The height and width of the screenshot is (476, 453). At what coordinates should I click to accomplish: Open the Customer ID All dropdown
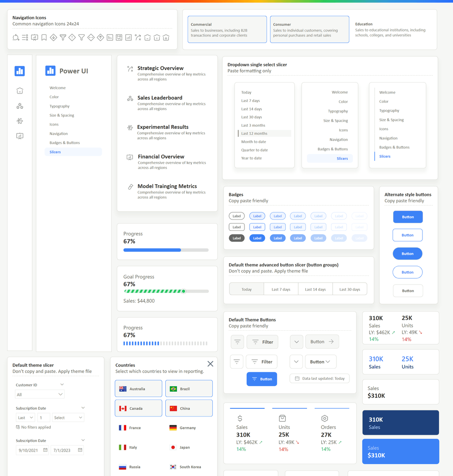(x=39, y=394)
